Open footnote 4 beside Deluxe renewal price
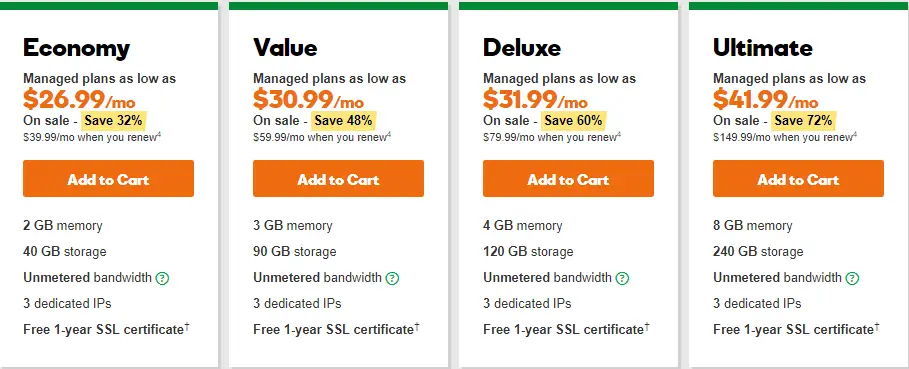The image size is (909, 369). (x=619, y=134)
